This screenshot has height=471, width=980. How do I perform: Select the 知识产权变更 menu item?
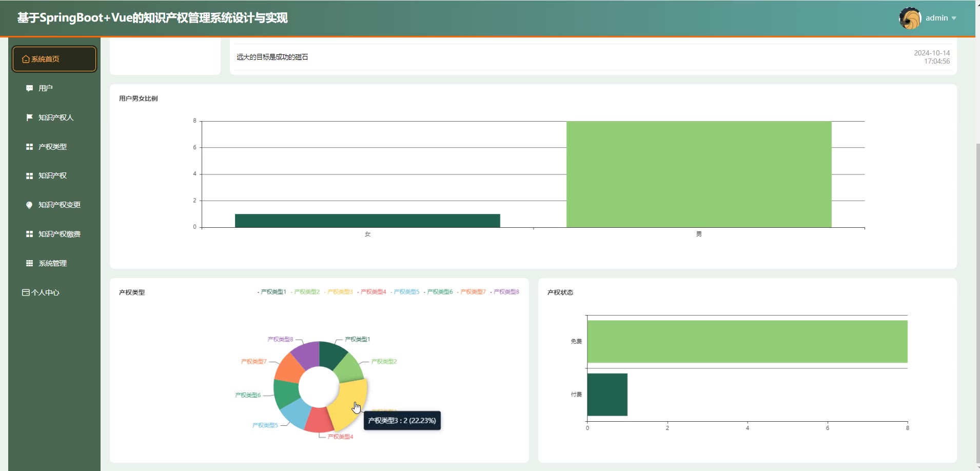click(59, 205)
